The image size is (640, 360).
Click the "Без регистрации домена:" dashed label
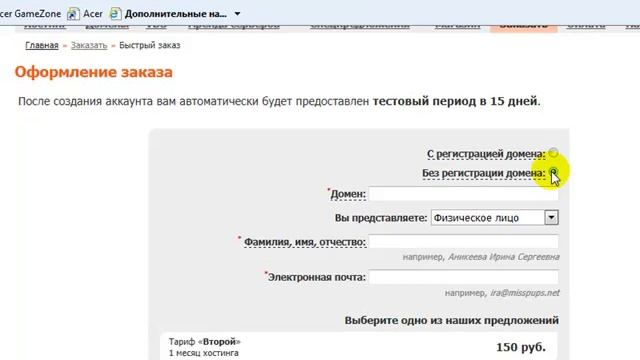483,173
